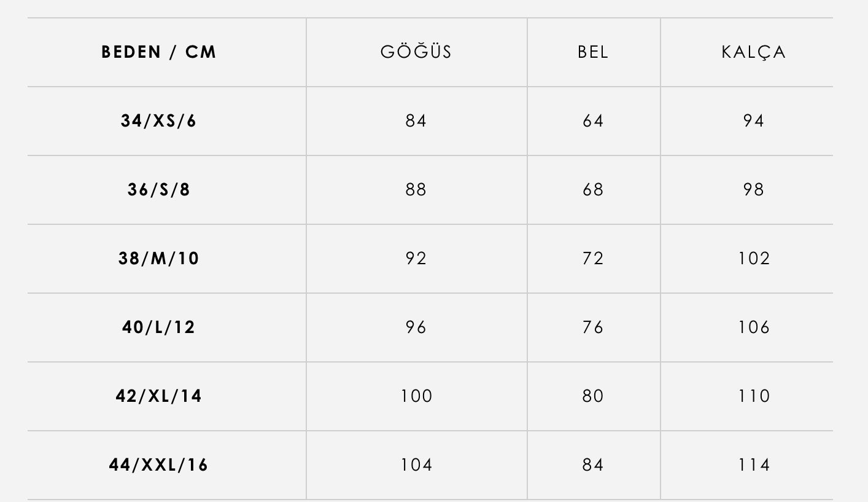Select the 44/XXL/16 size row label
Image resolution: width=868 pixels, height=502 pixels.
pyautogui.click(x=159, y=465)
